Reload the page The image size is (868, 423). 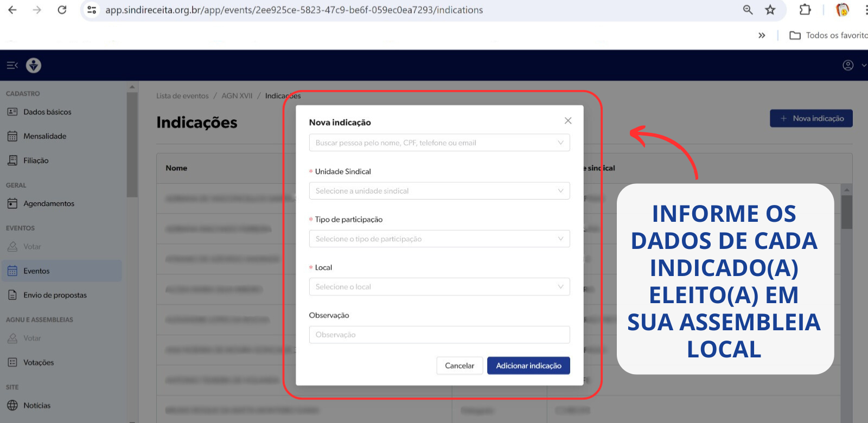click(x=62, y=10)
